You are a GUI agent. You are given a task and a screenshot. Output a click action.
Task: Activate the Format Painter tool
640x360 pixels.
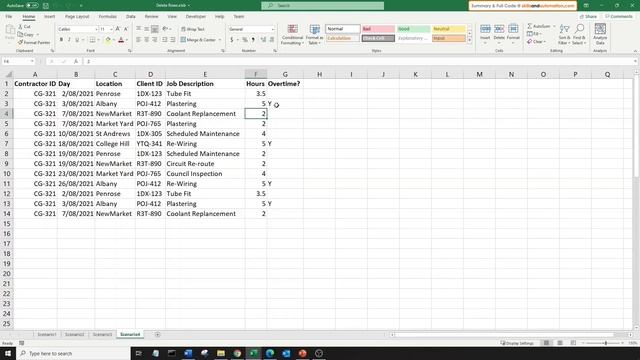[34, 42]
